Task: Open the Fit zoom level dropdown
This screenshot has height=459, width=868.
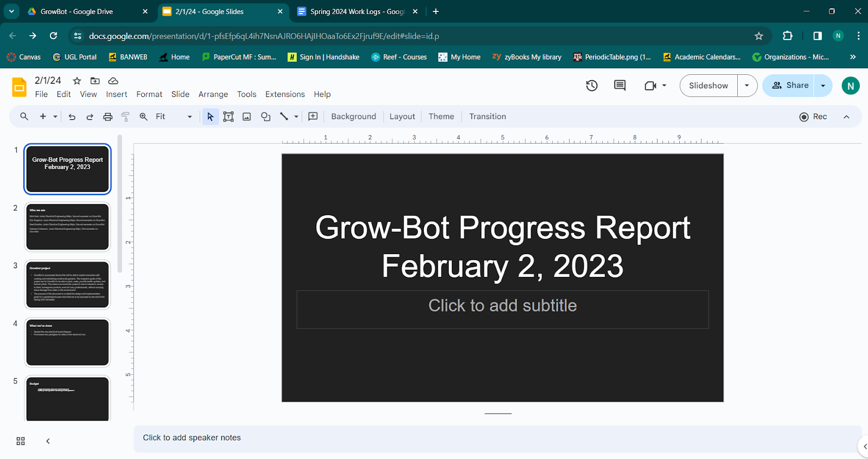Action: 174,117
